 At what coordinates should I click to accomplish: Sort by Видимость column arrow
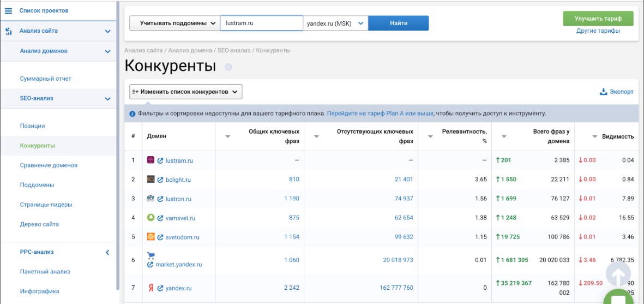pos(594,137)
